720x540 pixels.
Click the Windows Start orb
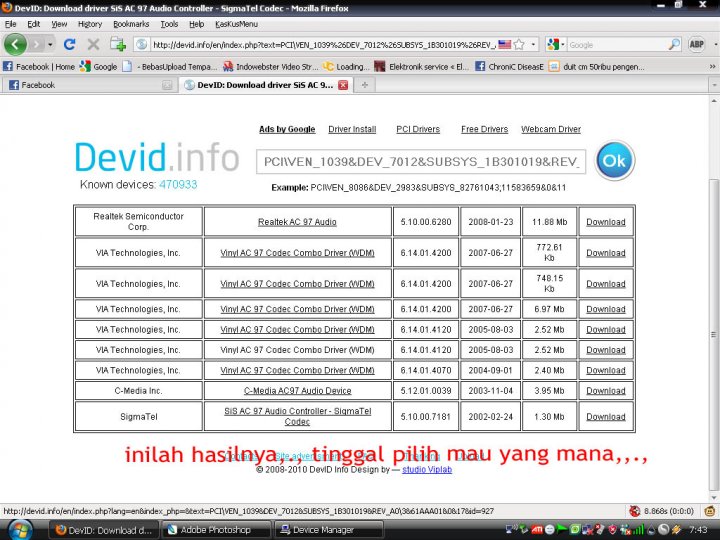click(x=20, y=530)
